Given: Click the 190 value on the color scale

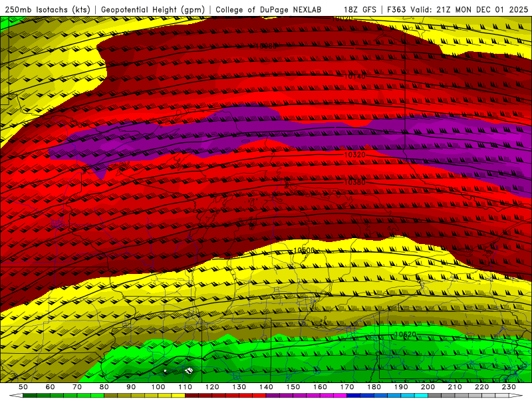Looking at the screenshot, I should (x=401, y=387).
